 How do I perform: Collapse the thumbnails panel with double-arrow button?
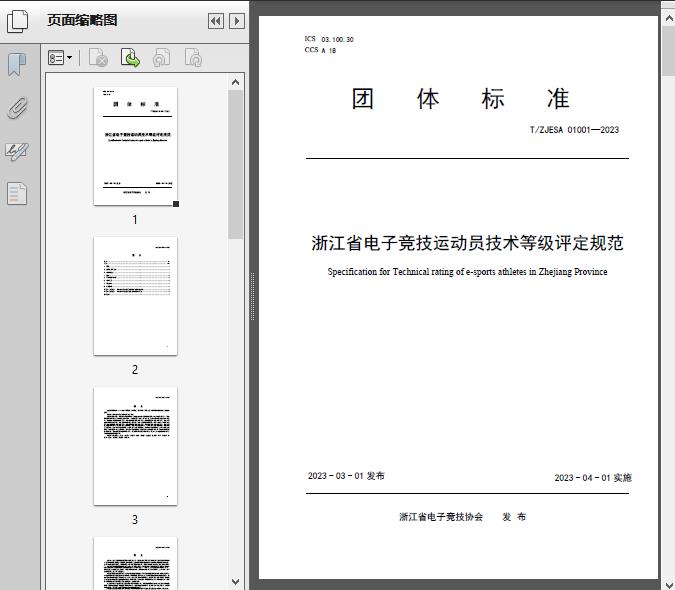216,21
